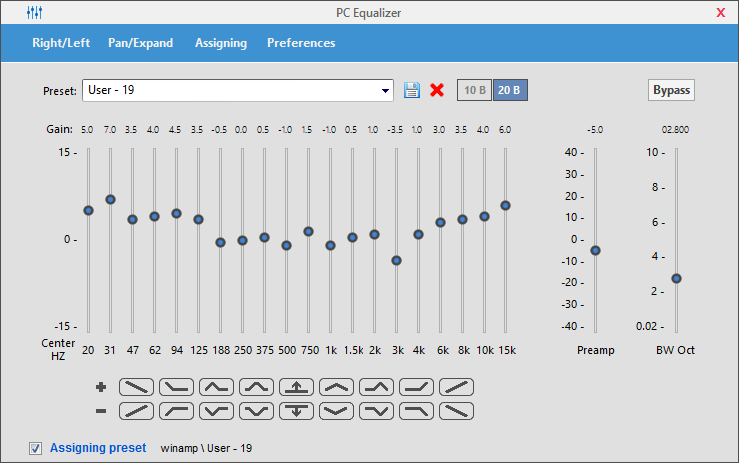The height and width of the screenshot is (463, 739).
Task: Open the Right/Left menu
Action: click(x=60, y=43)
